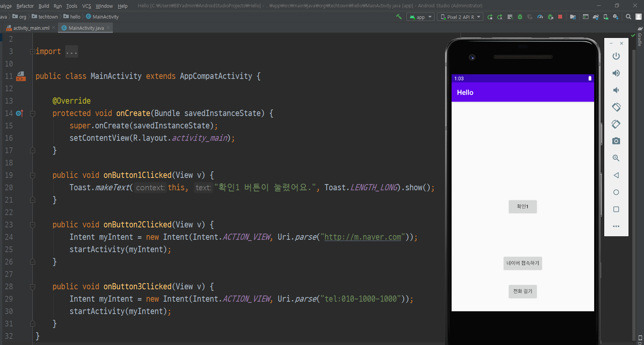Open the Run menu
644x345 pixels.
(x=58, y=6)
